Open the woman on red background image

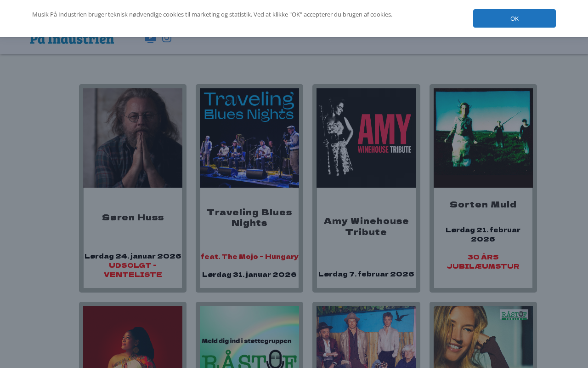click(x=133, y=337)
